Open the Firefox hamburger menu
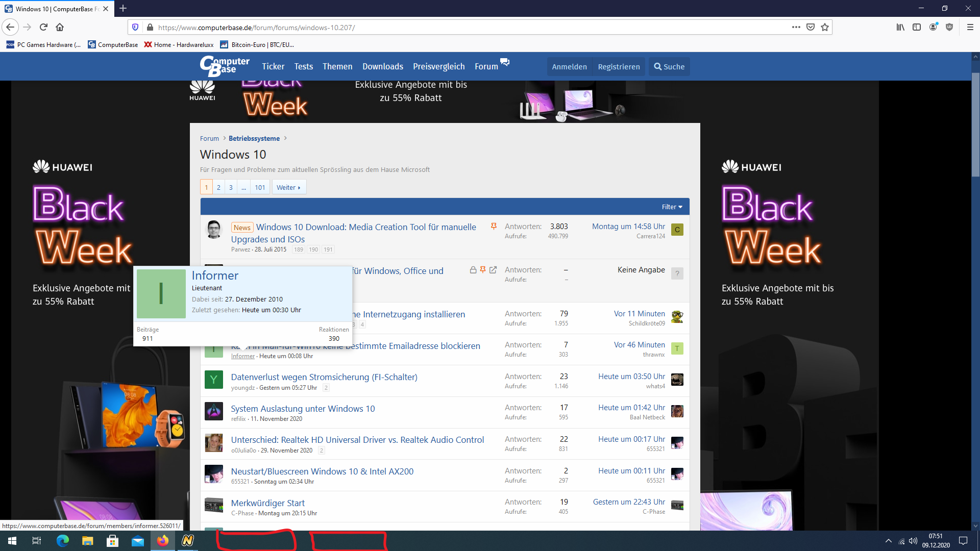This screenshot has height=551, width=980. tap(970, 27)
